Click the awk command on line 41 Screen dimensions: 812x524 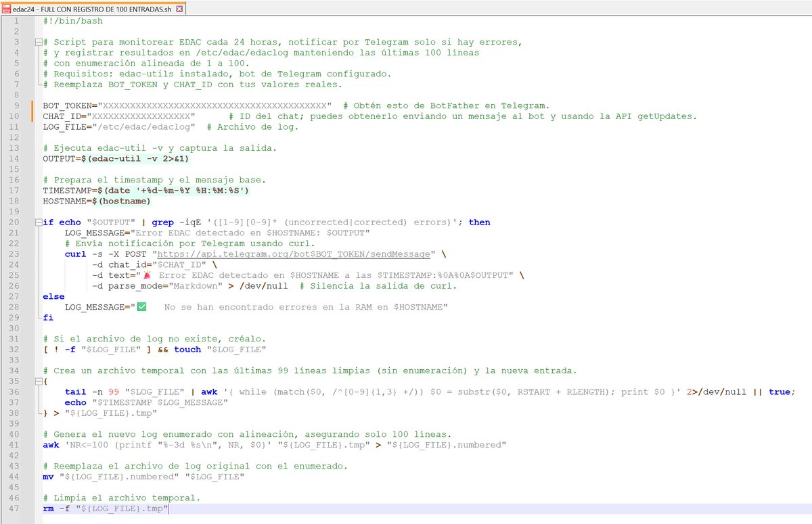point(51,444)
